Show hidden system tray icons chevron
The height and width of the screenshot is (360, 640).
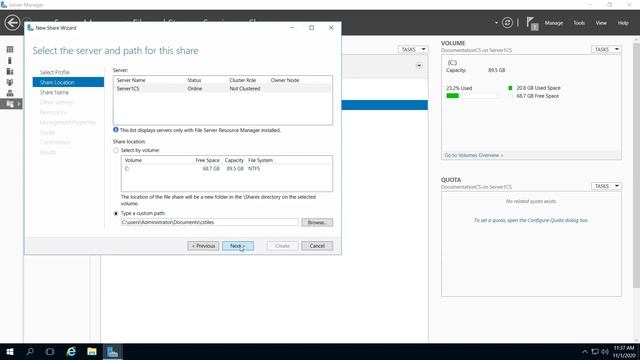click(584, 351)
